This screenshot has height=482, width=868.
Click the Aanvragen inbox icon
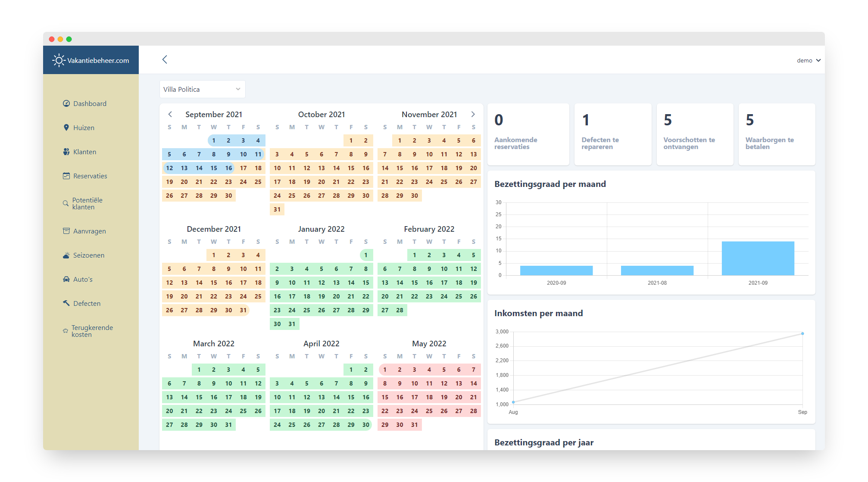click(x=66, y=231)
